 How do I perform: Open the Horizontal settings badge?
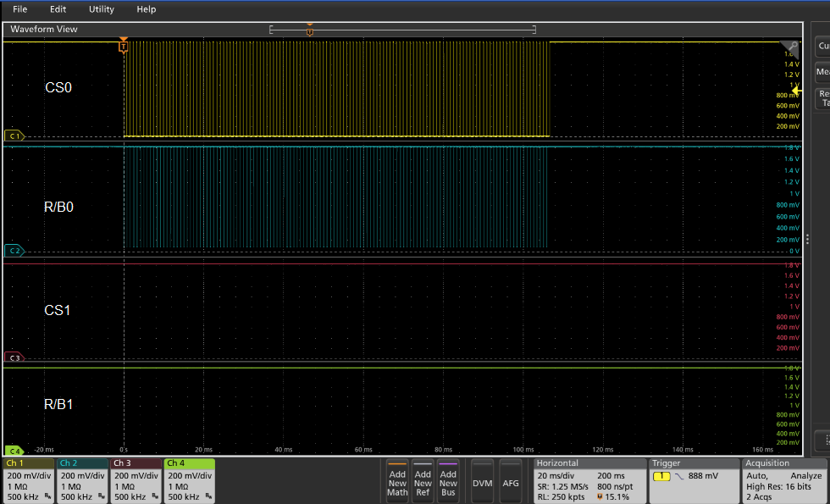[589, 481]
